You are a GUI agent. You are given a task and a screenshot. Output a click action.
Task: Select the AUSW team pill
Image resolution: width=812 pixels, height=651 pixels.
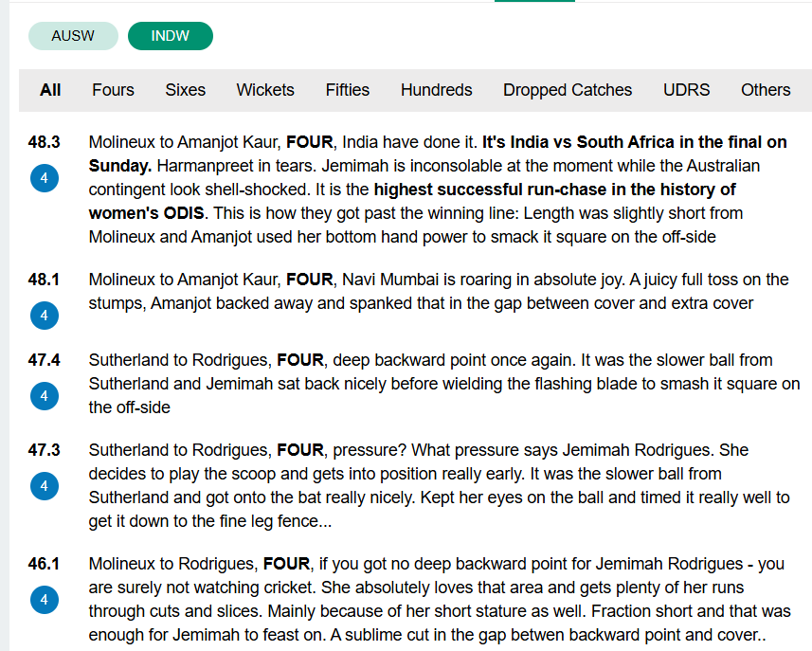(73, 36)
